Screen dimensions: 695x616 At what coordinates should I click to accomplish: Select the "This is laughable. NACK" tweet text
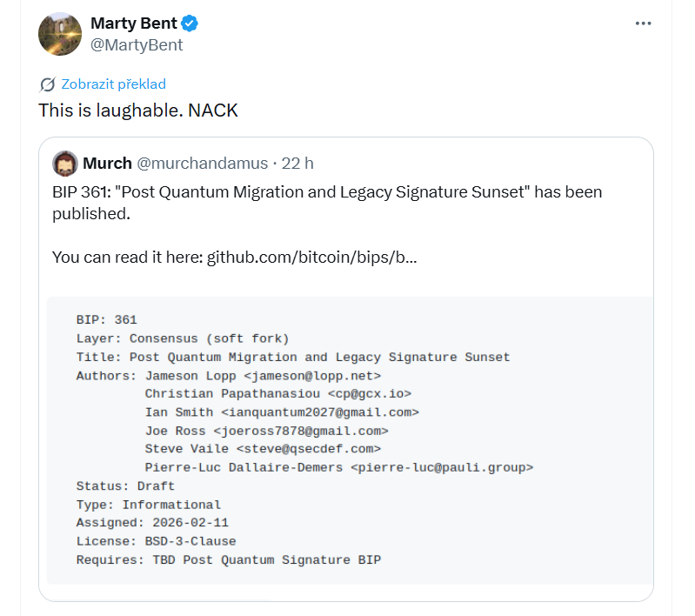point(138,110)
